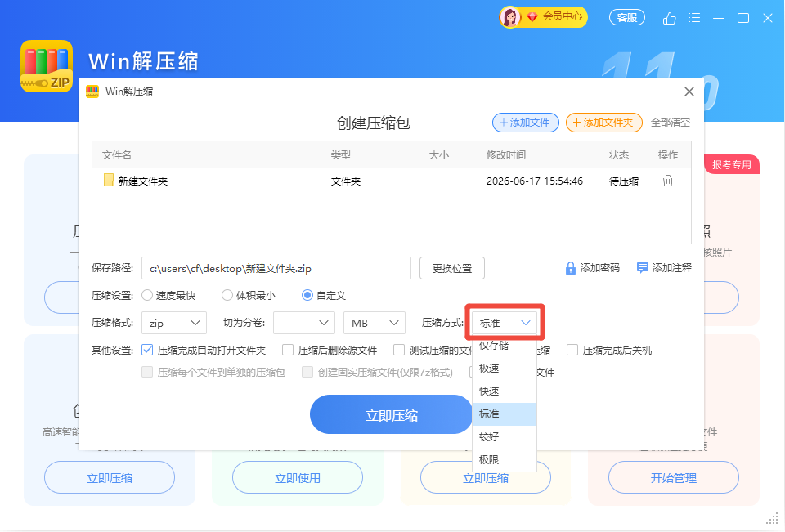Viewport: 785px width, 532px height.
Task: Click the 文件名 column header
Action: (117, 155)
